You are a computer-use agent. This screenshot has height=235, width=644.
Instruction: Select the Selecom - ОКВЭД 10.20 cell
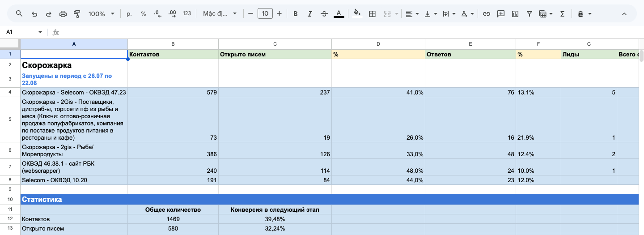click(74, 180)
